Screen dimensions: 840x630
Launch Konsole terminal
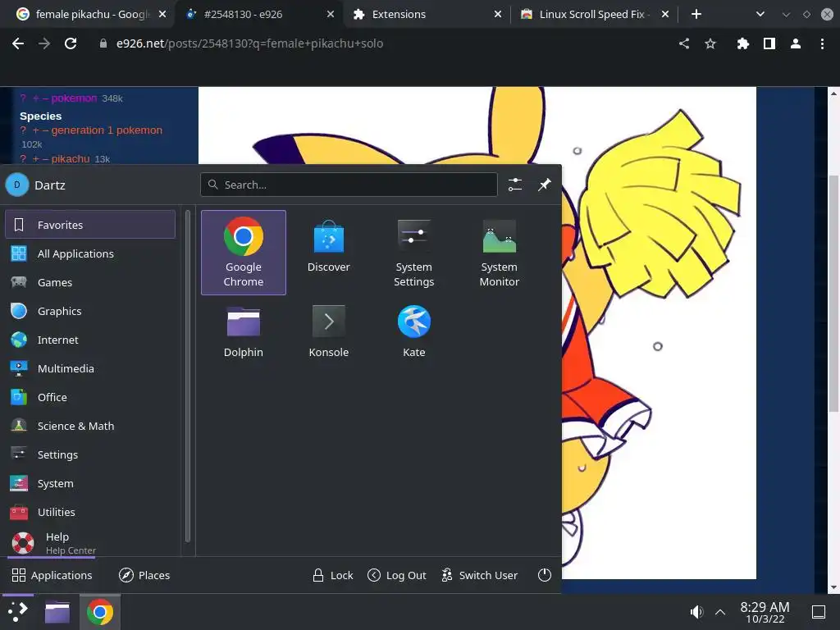click(328, 331)
